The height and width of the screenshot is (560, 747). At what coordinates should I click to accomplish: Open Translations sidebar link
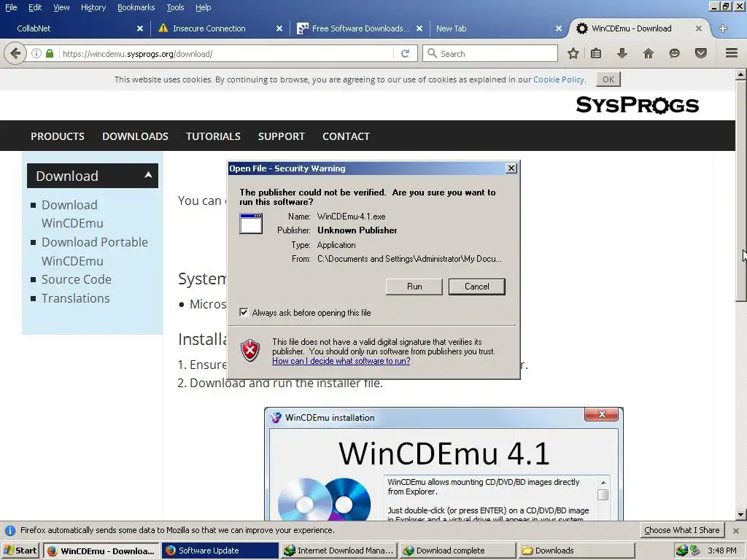tap(76, 298)
